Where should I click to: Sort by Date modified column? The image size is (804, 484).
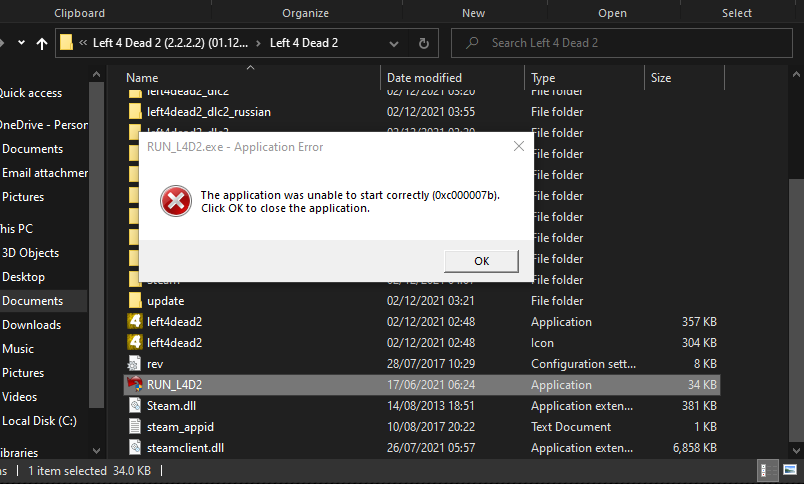(424, 78)
